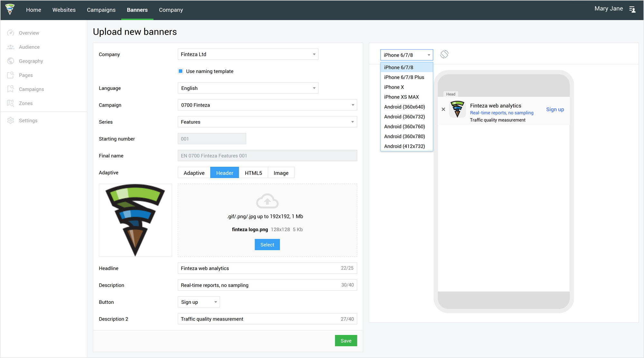Click the tag/label icon next to device dropdown
644x358 pixels.
click(444, 54)
